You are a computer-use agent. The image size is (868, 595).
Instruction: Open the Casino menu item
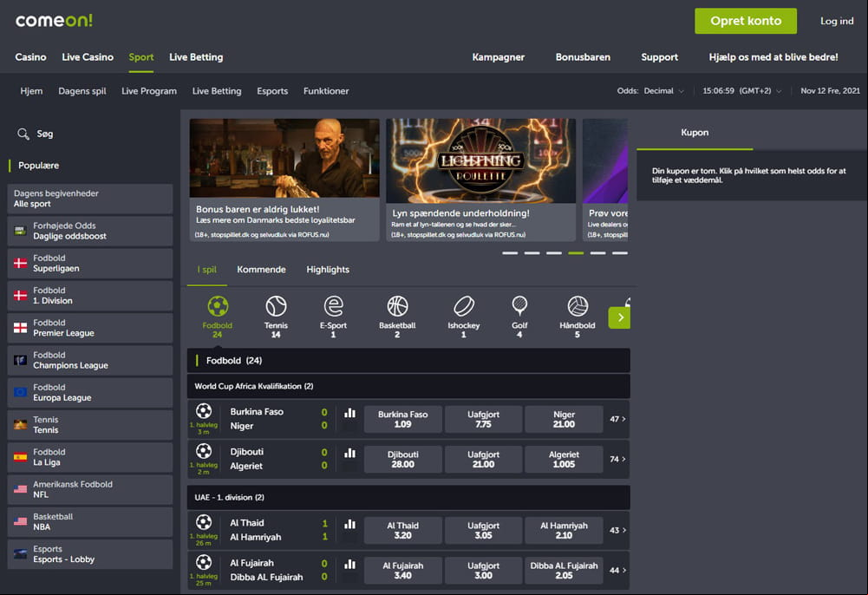coord(30,57)
